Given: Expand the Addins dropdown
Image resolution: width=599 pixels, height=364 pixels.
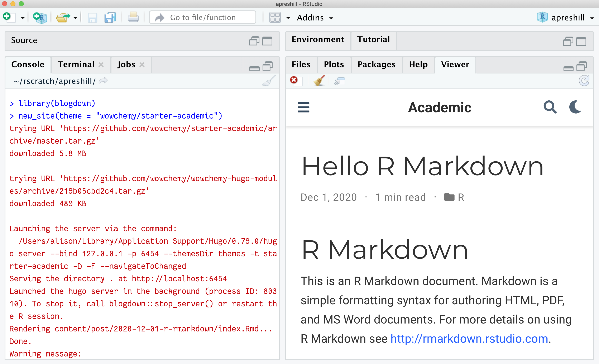Looking at the screenshot, I should (x=315, y=18).
